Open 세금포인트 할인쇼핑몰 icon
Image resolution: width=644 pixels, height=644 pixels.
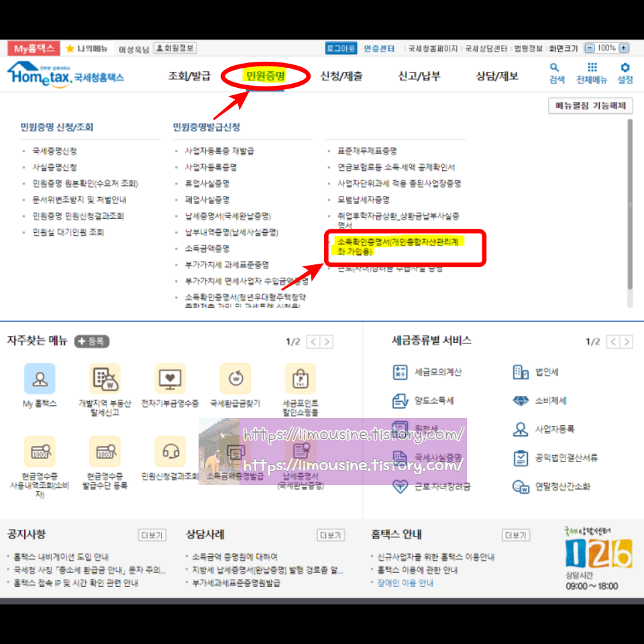[x=301, y=378]
